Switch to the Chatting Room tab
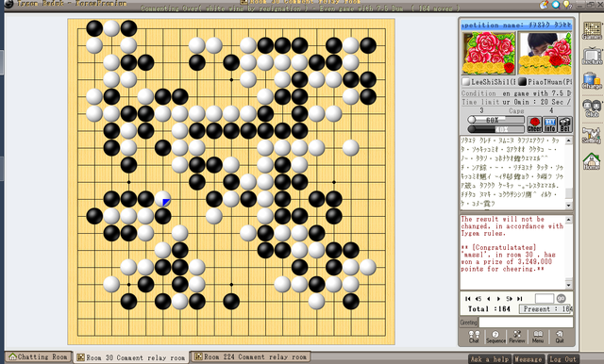Viewport: 604px width, 364px height. coord(39,356)
